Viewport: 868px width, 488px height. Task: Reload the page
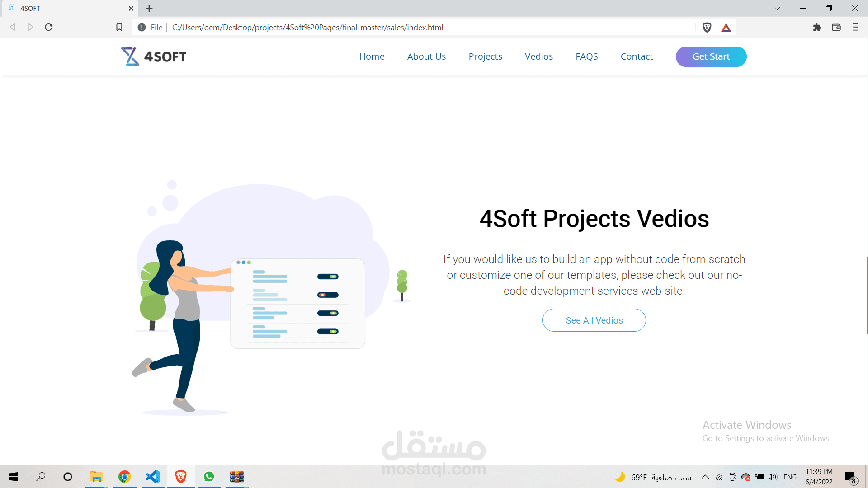click(49, 28)
